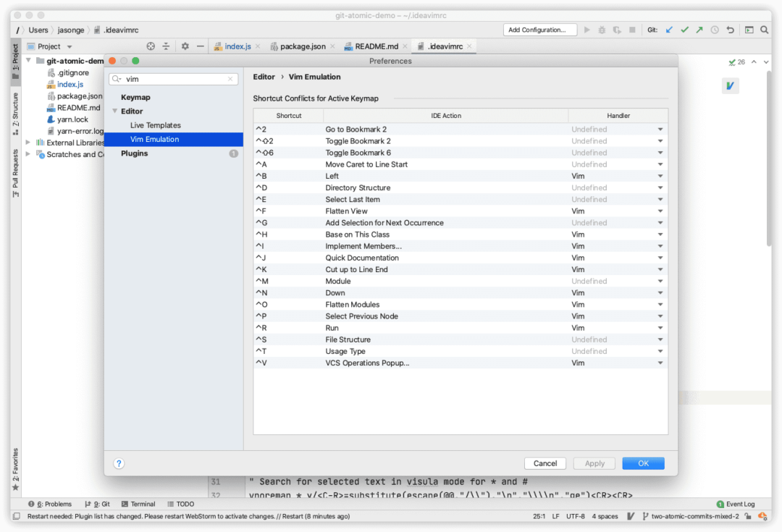This screenshot has width=782, height=532.
Task: Open the Project view dropdown
Action: click(x=70, y=46)
